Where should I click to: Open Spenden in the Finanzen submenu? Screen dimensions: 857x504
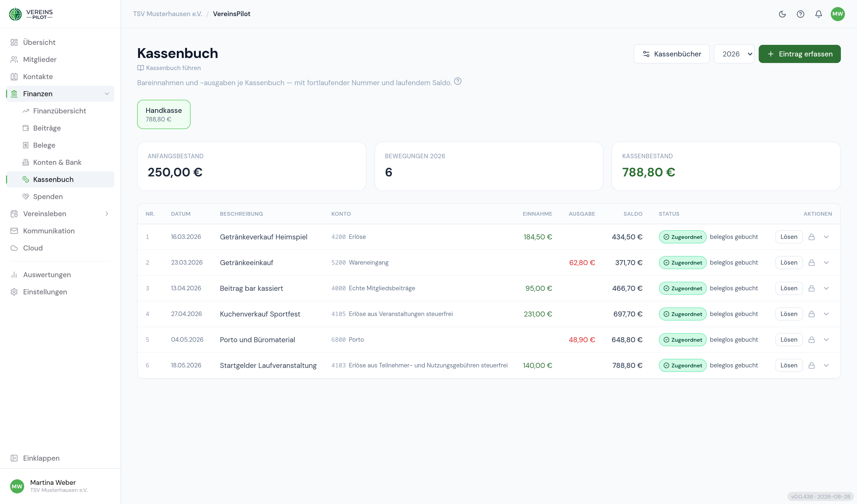tap(48, 196)
